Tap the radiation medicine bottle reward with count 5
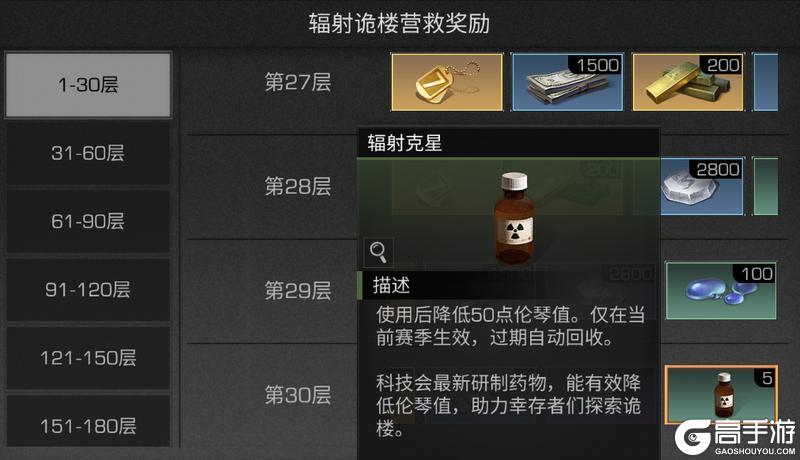The height and width of the screenshot is (460, 800). 721,394
